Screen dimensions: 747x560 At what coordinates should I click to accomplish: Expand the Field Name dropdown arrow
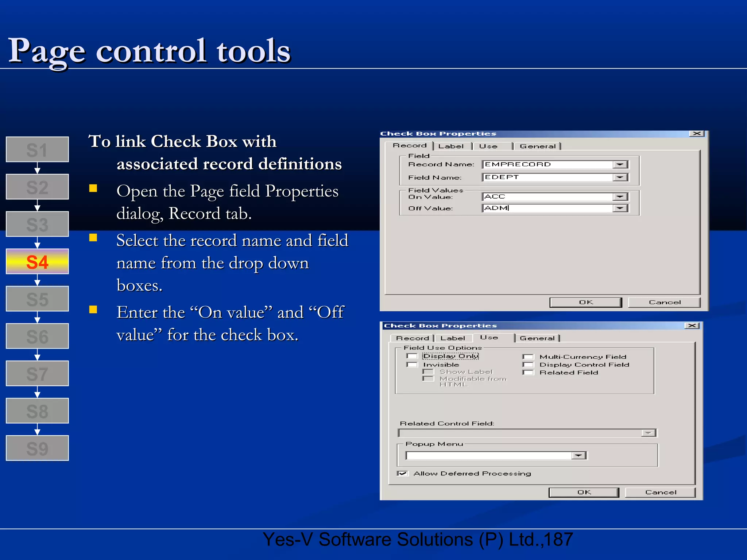(620, 177)
